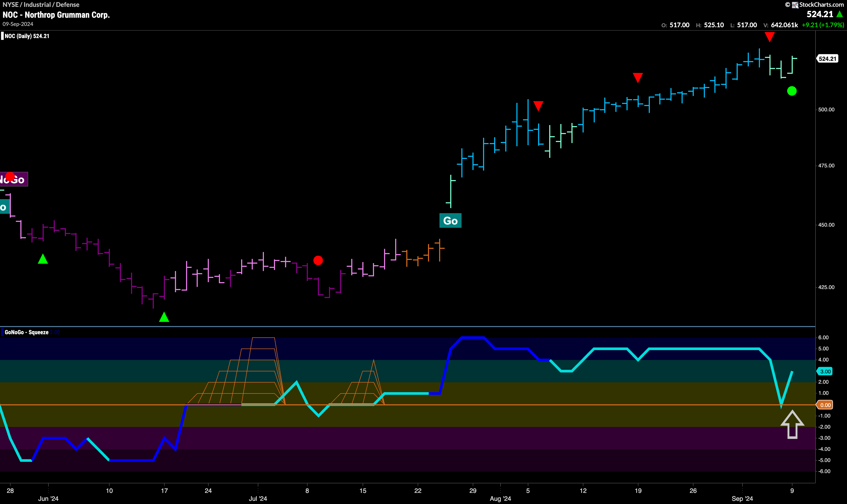The image size is (847, 504).
Task: Click the 6.00 oscillator axis label
Action: (x=823, y=338)
